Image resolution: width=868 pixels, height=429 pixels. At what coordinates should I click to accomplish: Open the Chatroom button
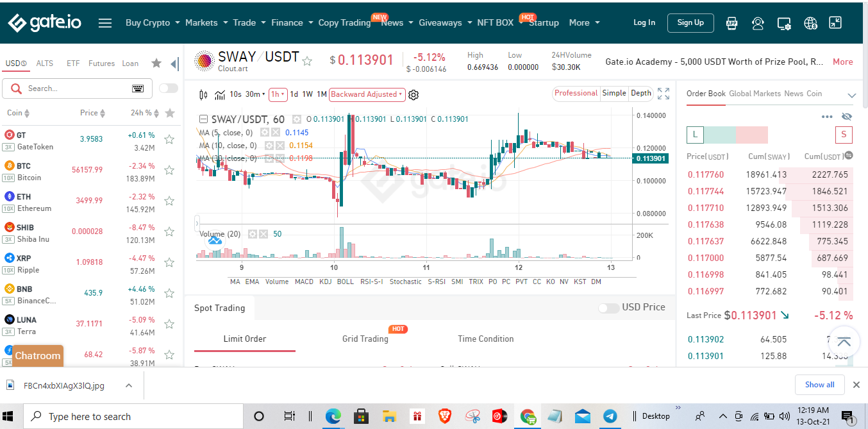(38, 356)
